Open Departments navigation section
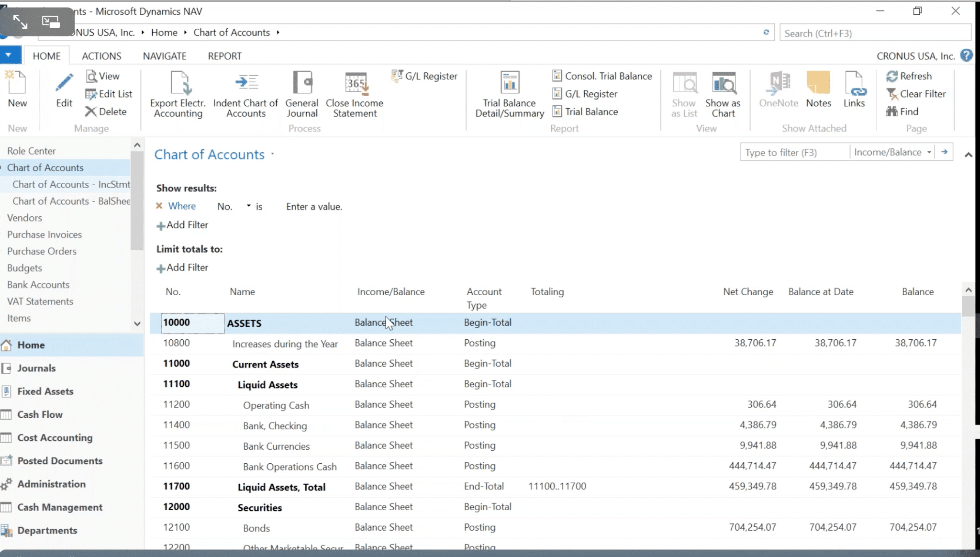 [47, 530]
